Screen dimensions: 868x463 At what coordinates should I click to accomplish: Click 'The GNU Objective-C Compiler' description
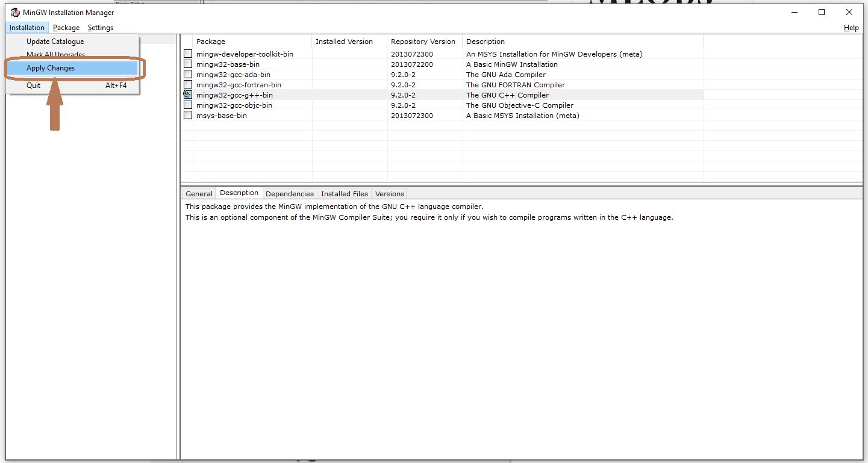[x=520, y=105]
